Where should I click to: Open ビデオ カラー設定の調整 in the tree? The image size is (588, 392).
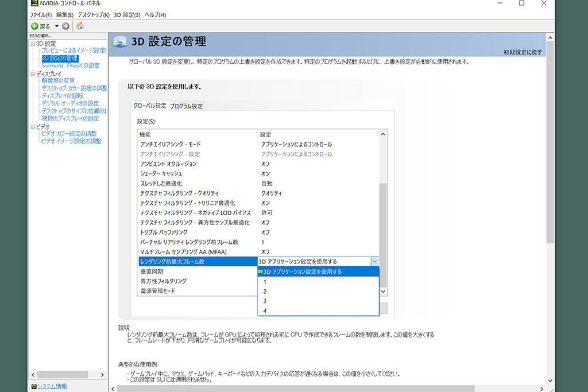[69, 133]
